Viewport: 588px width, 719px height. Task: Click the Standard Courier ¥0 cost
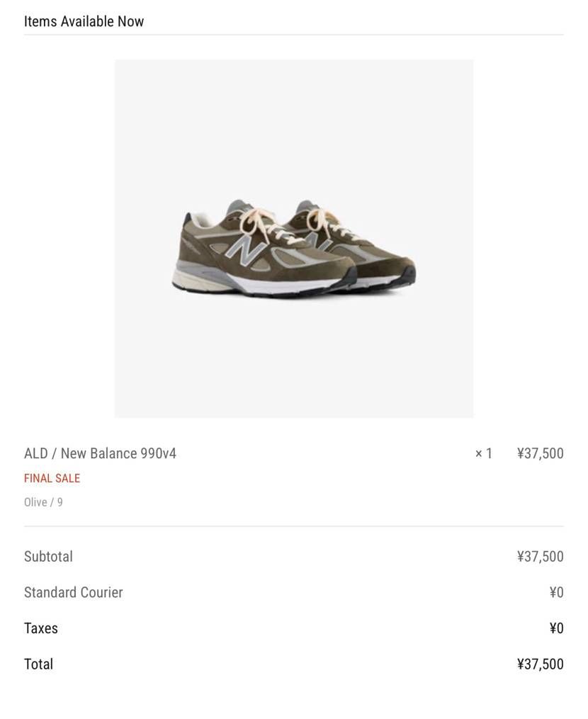pos(556,592)
